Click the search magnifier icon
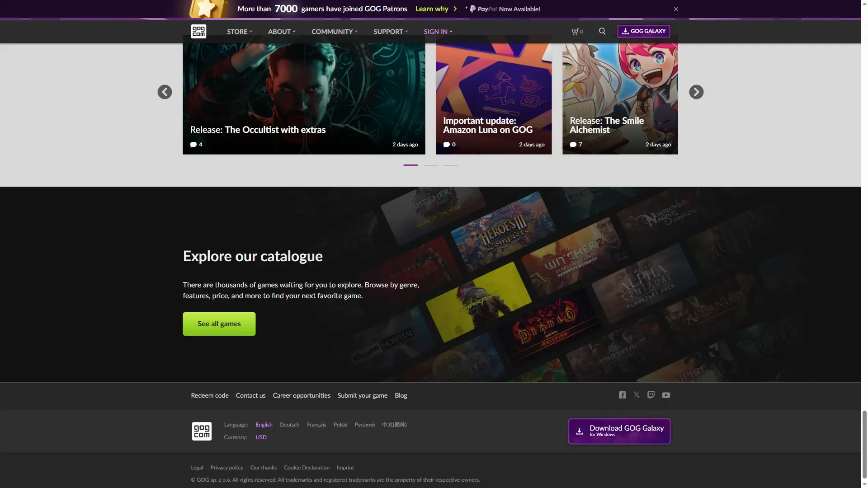 click(602, 31)
